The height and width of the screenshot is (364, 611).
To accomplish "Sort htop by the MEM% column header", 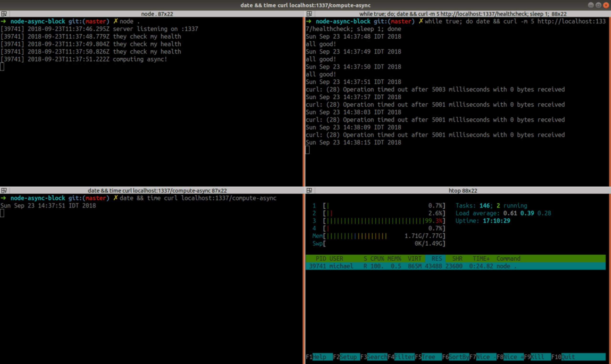I will (394, 259).
